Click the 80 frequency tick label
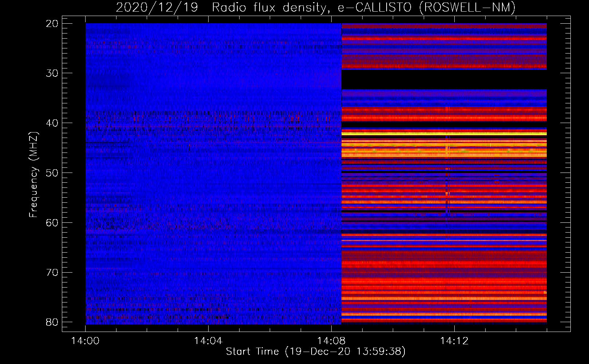The image size is (589, 364). click(x=52, y=322)
